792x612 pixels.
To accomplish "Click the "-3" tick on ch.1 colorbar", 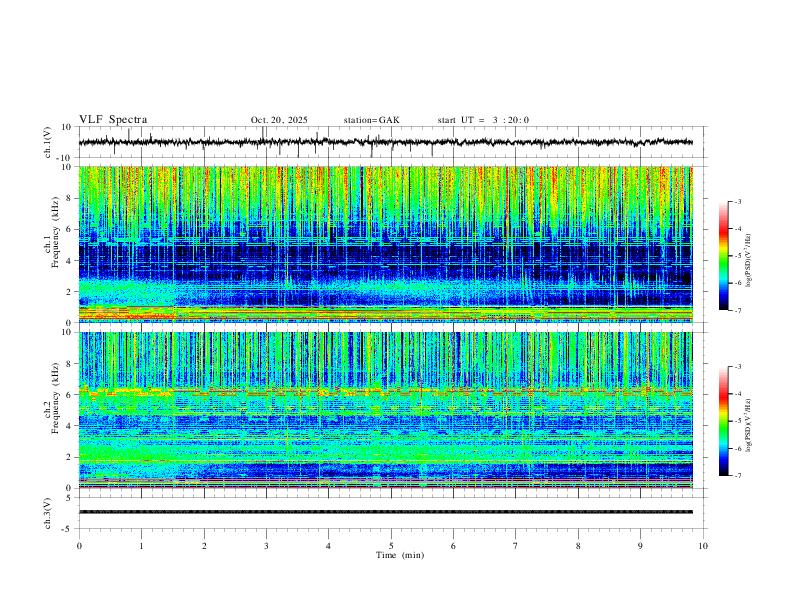I will (x=738, y=201).
